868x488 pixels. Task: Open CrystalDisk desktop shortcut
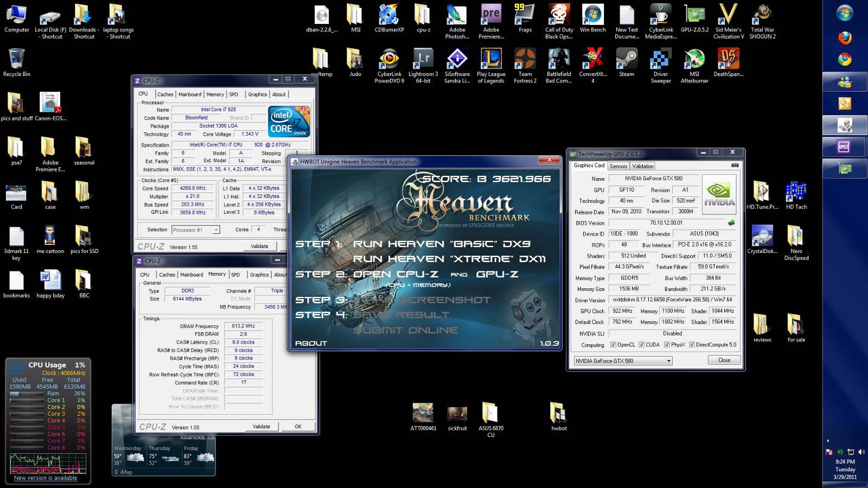point(762,240)
